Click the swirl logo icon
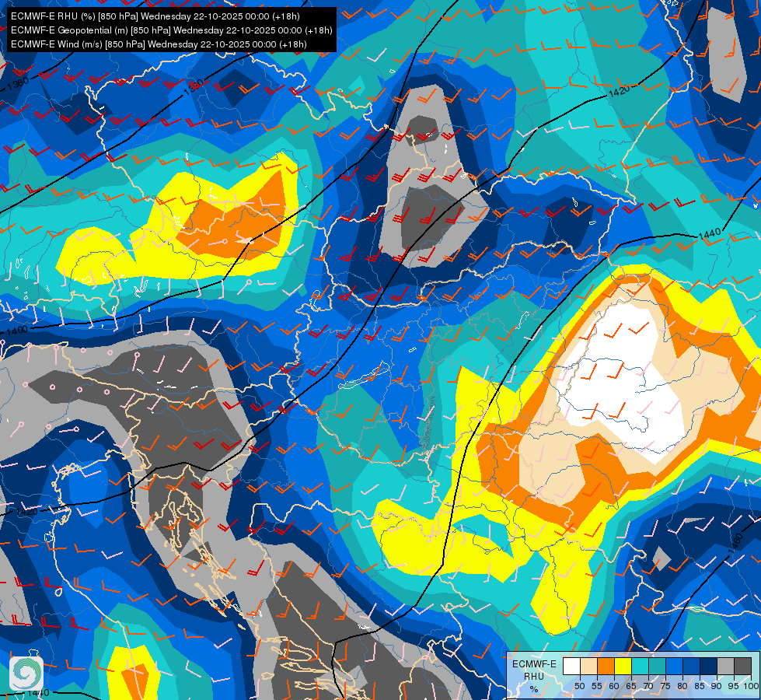The width and height of the screenshot is (761, 700). pos(26,673)
